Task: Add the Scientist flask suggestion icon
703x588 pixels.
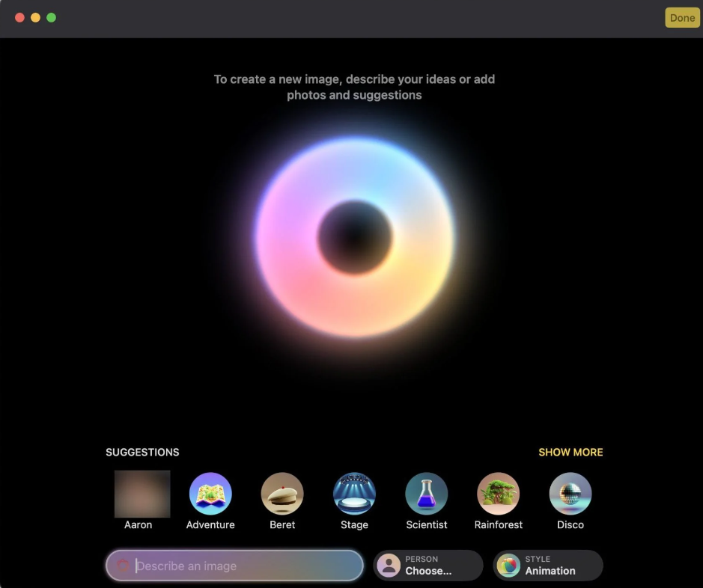Action: (x=426, y=494)
